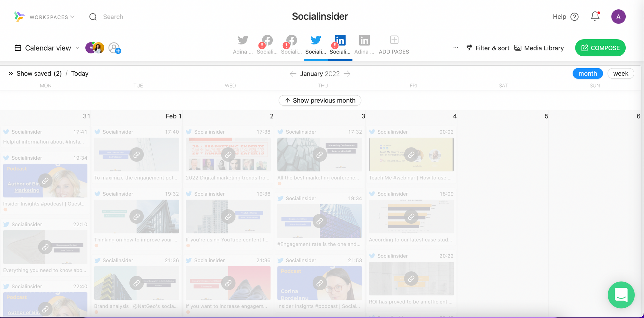Open the Feb 1 17:40 post thumbnail
Image resolution: width=644 pixels, height=318 pixels.
click(x=137, y=154)
